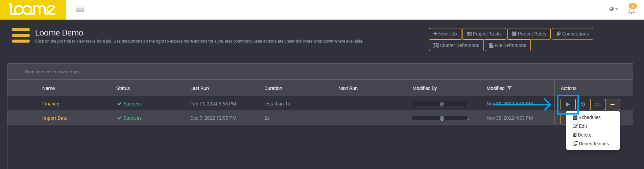644x169 pixels.
Task: Open Schedules from the More menu
Action: [x=587, y=117]
